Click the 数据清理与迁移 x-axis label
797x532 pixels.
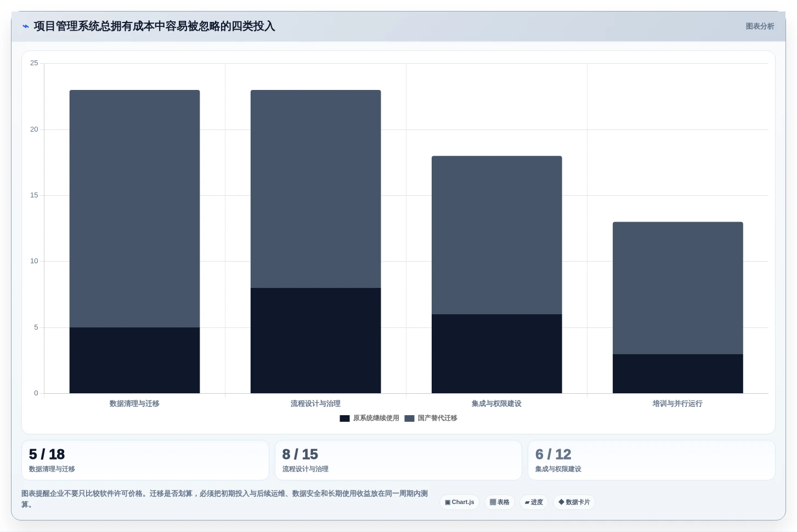[134, 404]
